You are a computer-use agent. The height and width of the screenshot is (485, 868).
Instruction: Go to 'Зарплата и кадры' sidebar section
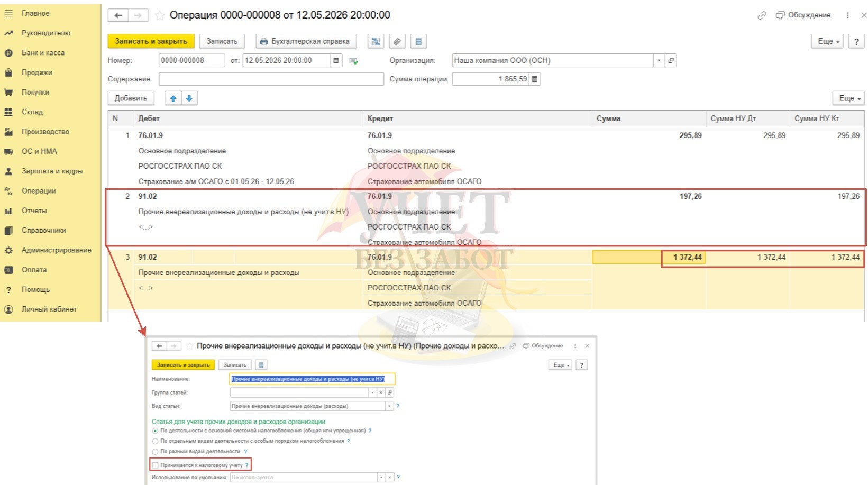[52, 171]
